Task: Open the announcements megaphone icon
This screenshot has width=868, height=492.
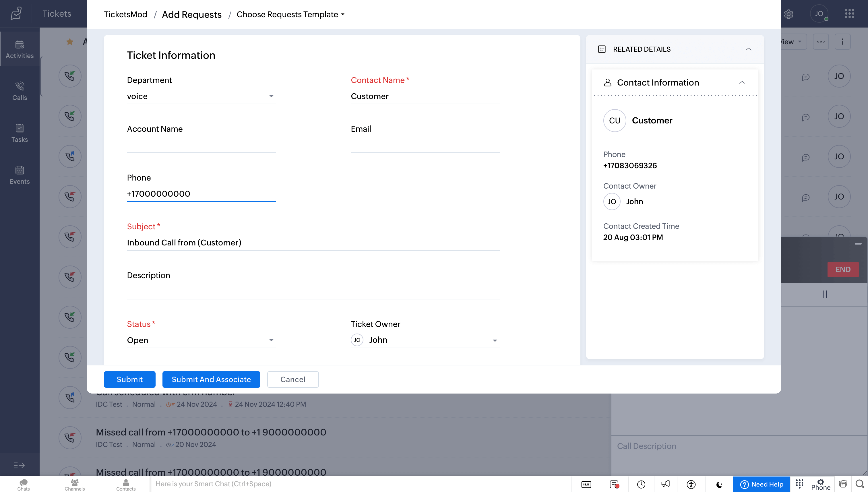Action: (x=665, y=484)
